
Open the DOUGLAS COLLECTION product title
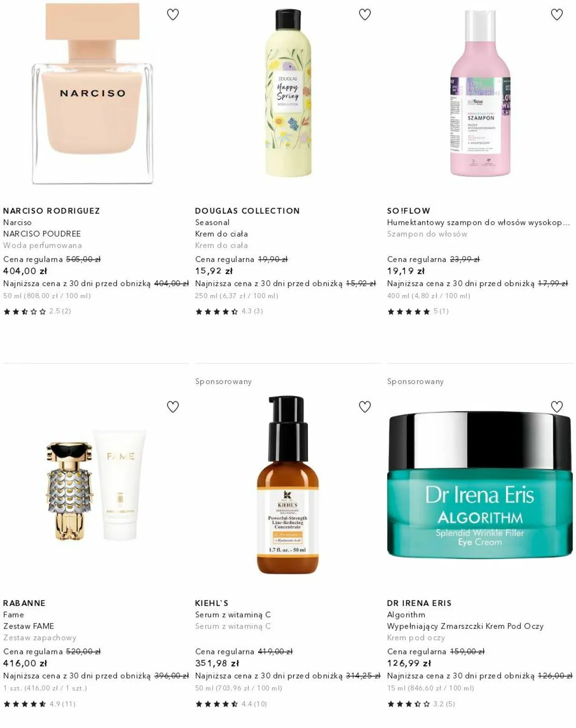(x=247, y=211)
